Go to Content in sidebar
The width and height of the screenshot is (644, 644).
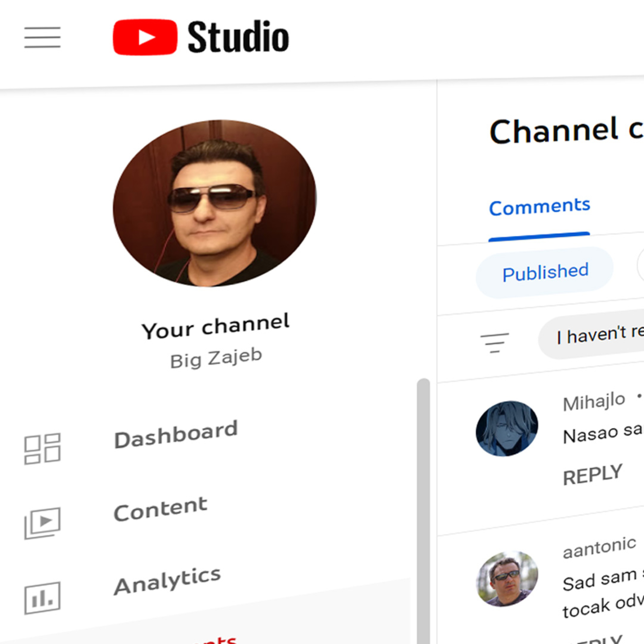click(x=160, y=509)
